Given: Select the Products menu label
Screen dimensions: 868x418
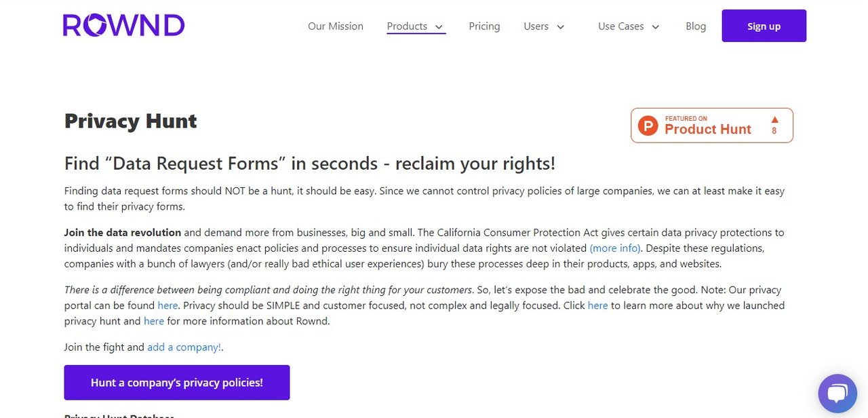Looking at the screenshot, I should 407,26.
